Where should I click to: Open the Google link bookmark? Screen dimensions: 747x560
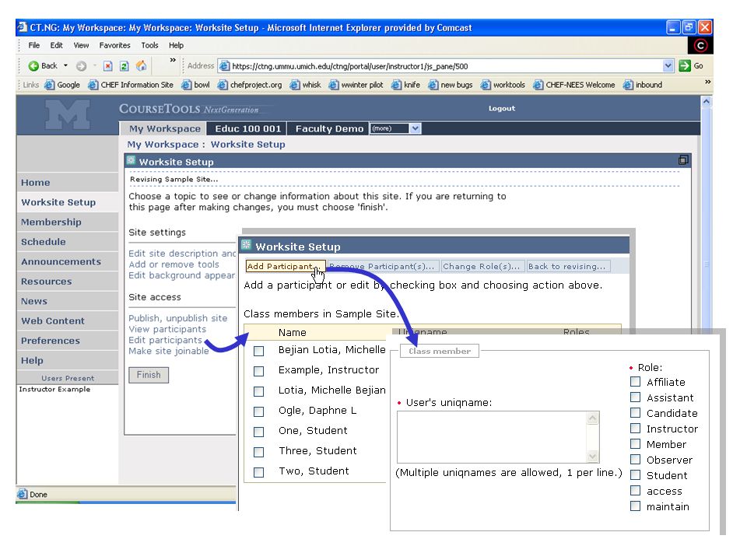tap(62, 85)
